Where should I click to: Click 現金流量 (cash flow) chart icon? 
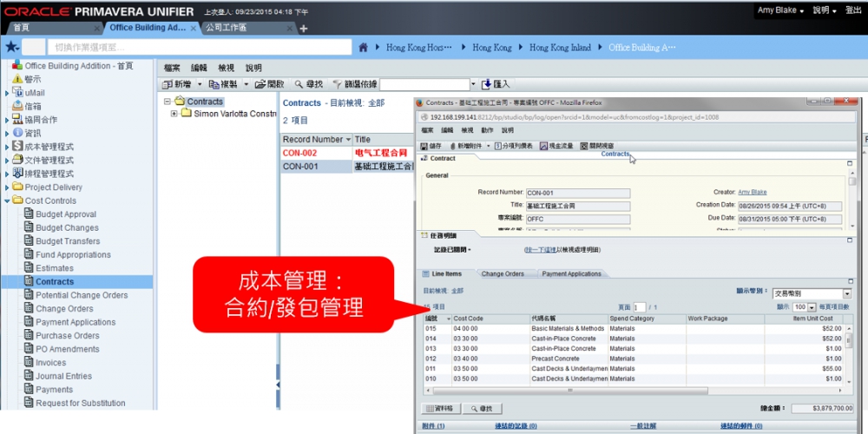[x=543, y=146]
